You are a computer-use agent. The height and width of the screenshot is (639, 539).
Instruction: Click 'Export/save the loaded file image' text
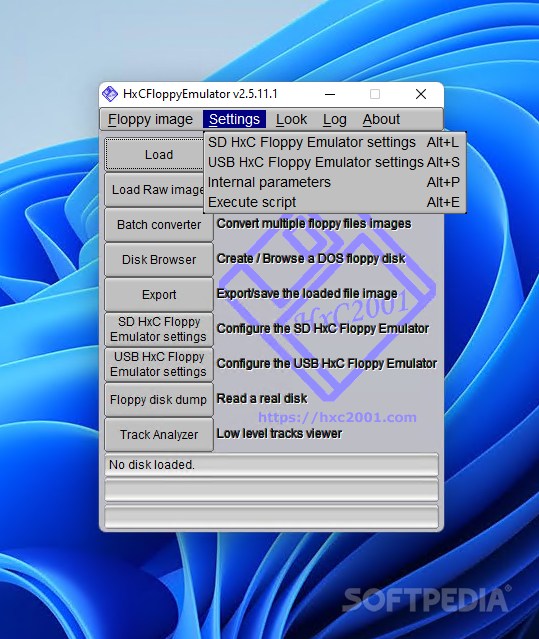[x=307, y=293]
